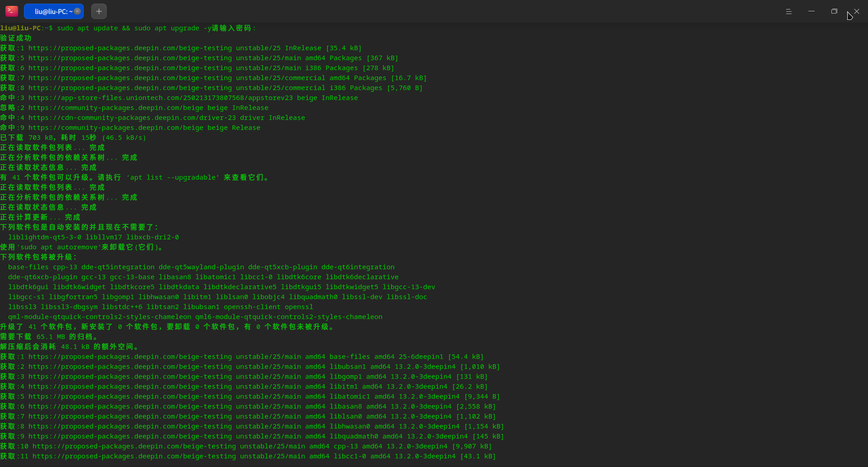
Task: Click 'cpp-13' on fetch line 10
Action: [346, 446]
